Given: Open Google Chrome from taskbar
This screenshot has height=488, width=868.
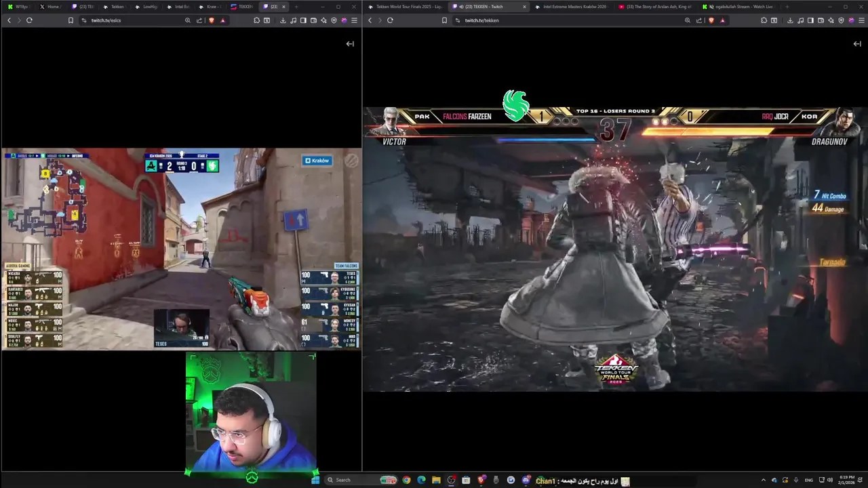Looking at the screenshot, I should point(406,480).
